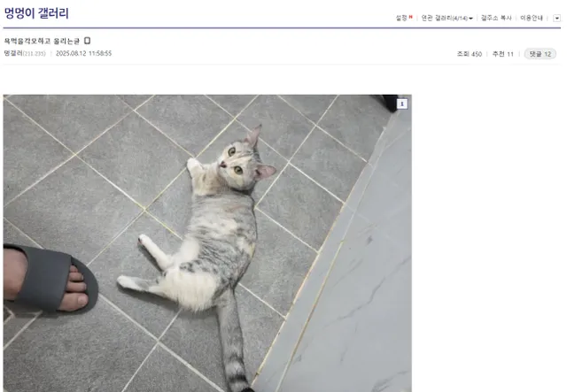Viewport: 567px width, 392px height.
Task: Click the cat's face in the photo
Action: pyautogui.click(x=239, y=164)
